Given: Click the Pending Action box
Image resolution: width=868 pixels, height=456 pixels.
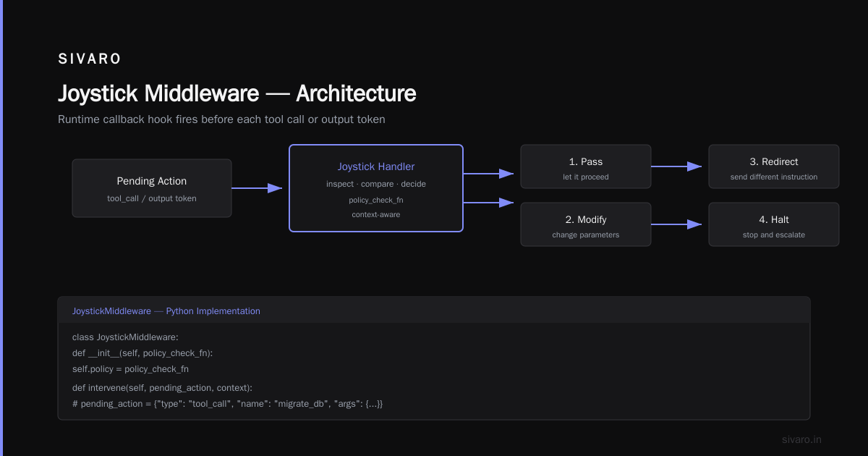Looking at the screenshot, I should pyautogui.click(x=152, y=188).
